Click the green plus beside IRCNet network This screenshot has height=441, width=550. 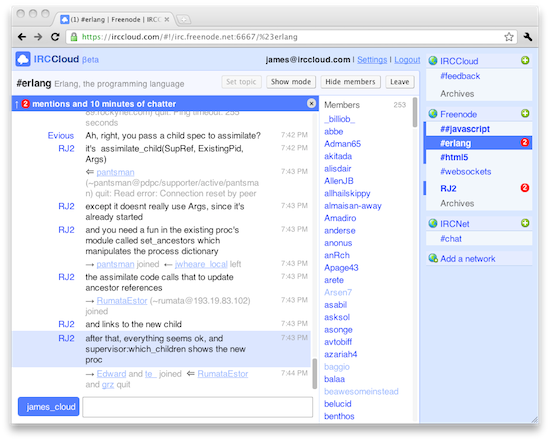point(525,223)
